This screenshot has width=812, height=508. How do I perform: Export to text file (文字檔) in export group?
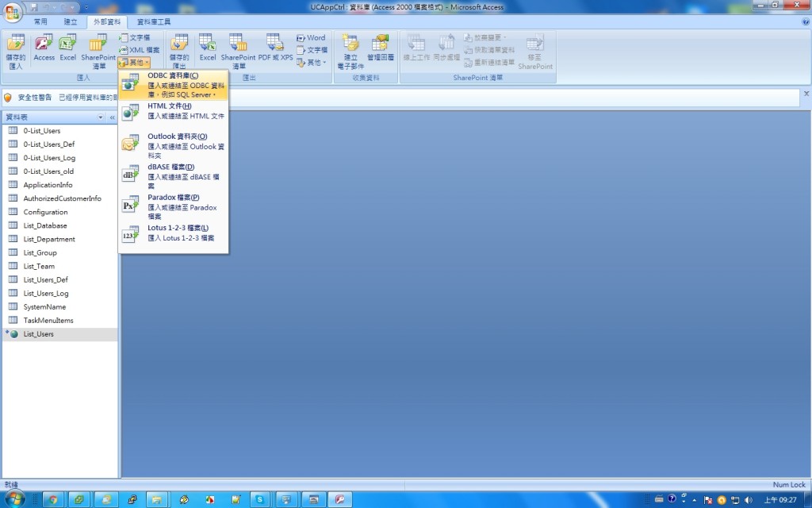click(312, 50)
